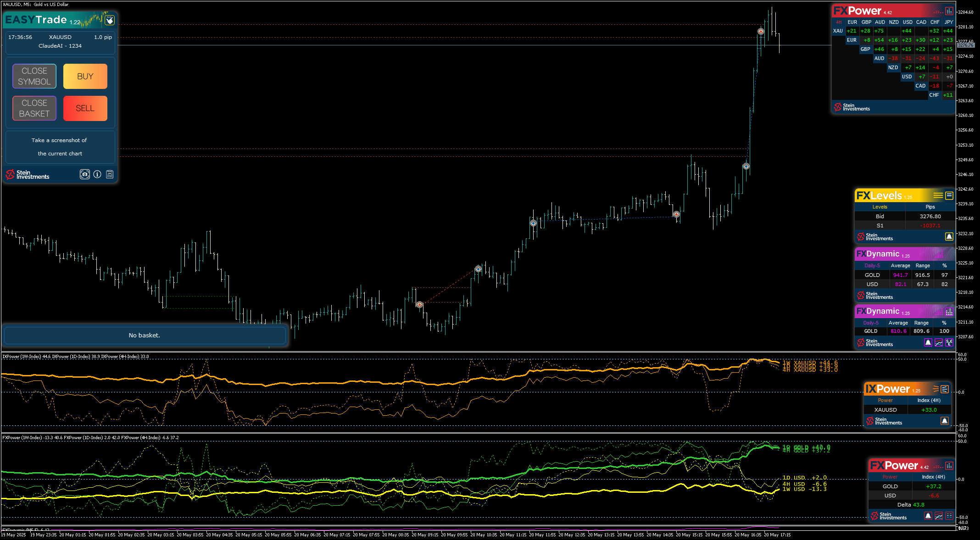This screenshot has height=540, width=980.
Task: Open the EASYTrade info icon
Action: [97, 174]
